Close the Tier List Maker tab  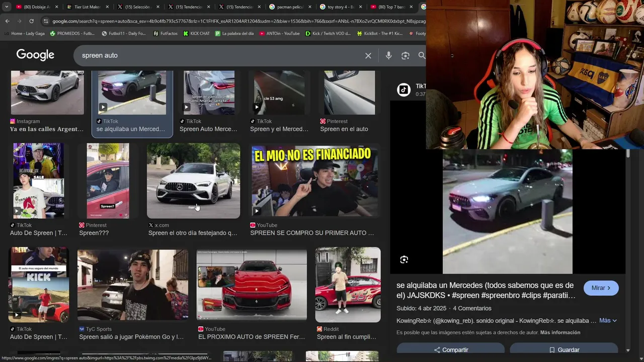point(107,7)
